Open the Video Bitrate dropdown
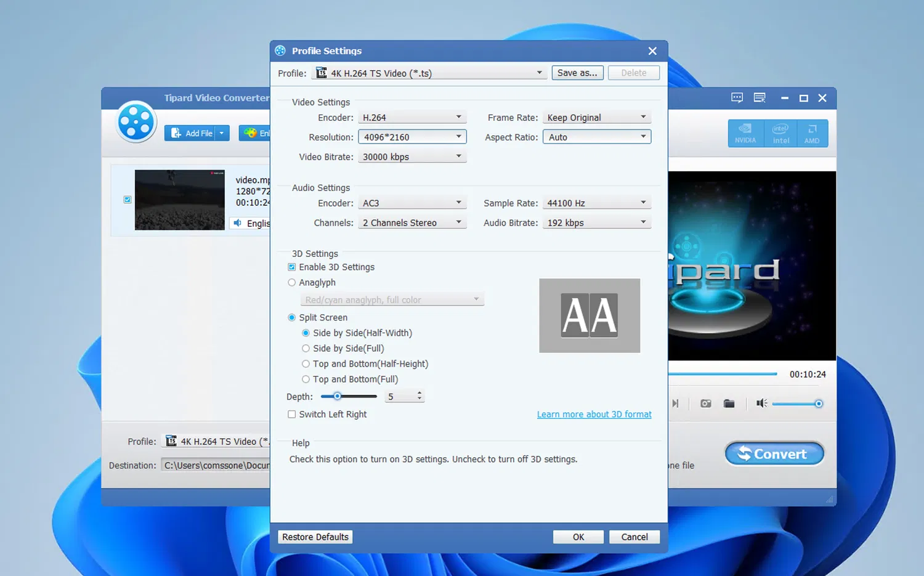Viewport: 924px width, 576px height. [412, 156]
